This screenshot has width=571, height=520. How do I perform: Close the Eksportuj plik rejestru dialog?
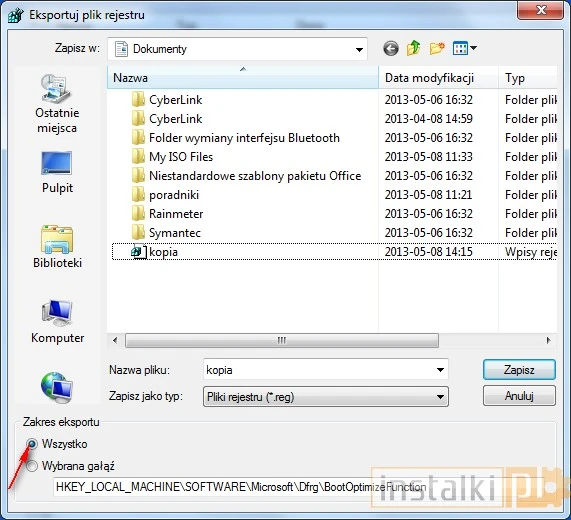click(x=540, y=10)
